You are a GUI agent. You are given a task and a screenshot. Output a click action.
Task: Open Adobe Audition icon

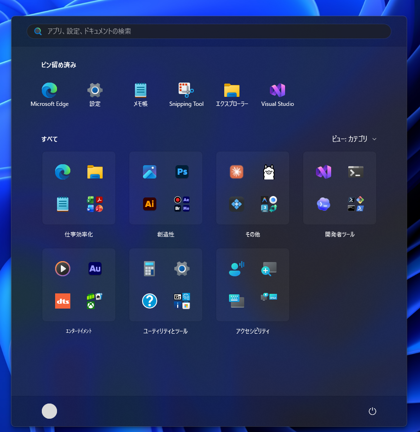click(x=95, y=268)
